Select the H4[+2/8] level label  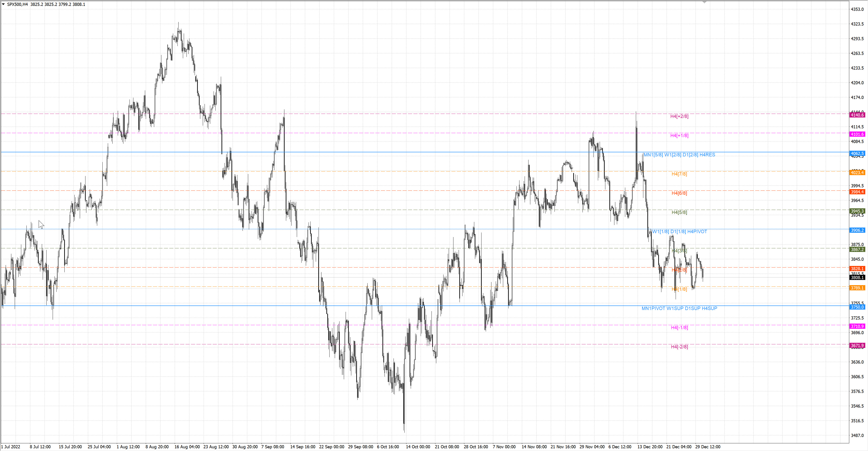coord(679,116)
